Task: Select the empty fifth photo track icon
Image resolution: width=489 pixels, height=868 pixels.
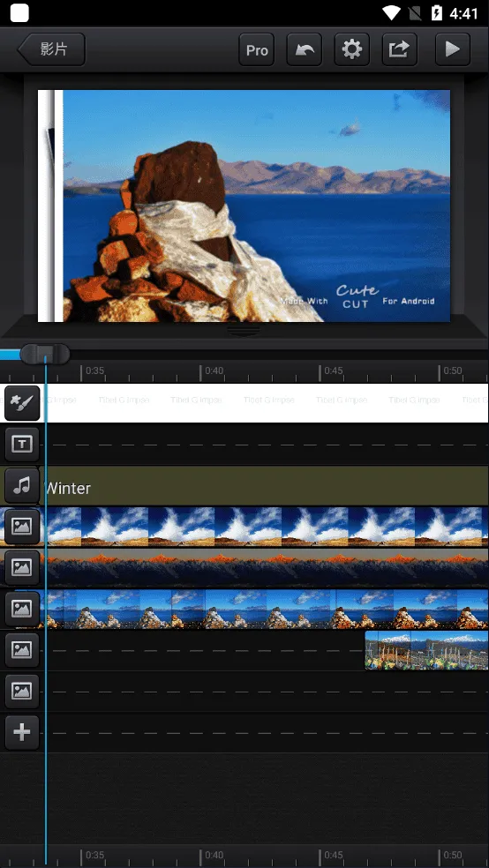Action: pyautogui.click(x=22, y=691)
